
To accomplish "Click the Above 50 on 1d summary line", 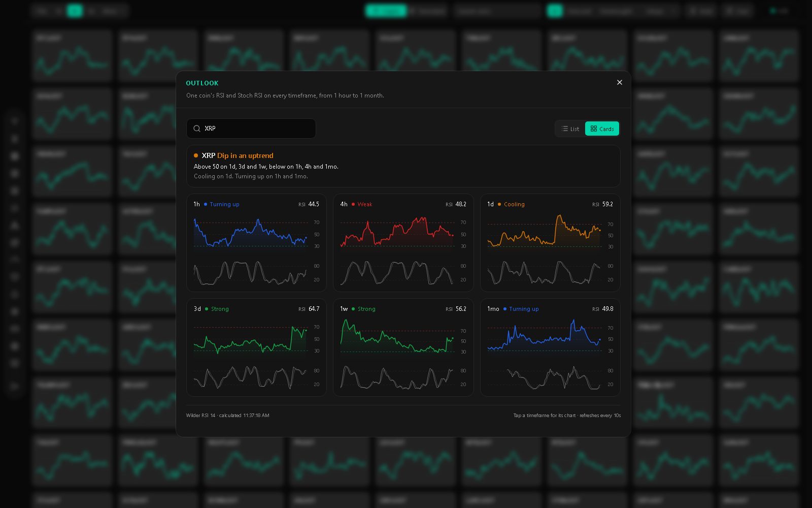I will [266, 167].
